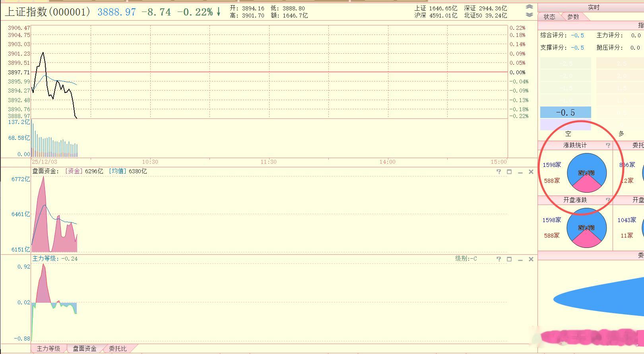The image size is (644, 354).
Task: Select the 主力等级 bottom tab
Action: [48, 348]
